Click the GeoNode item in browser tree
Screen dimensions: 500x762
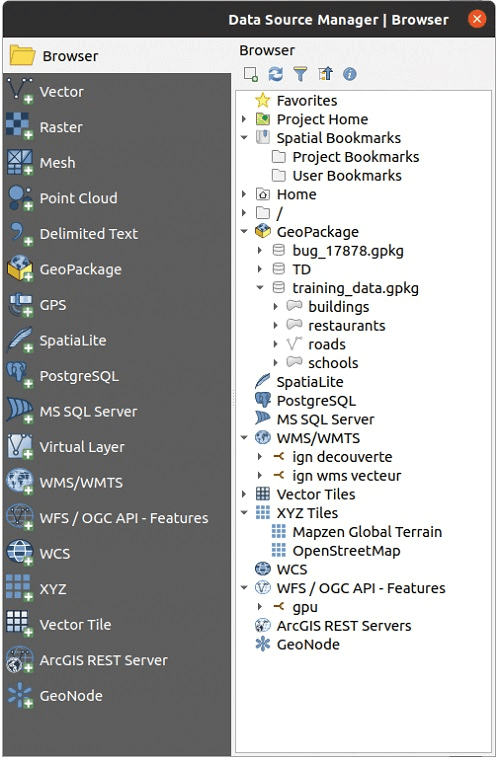pos(308,644)
